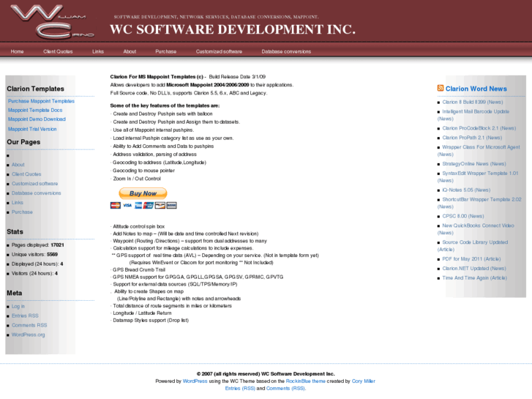This screenshot has width=532, height=399.
Task: Open the Home menu item
Action: [17, 52]
